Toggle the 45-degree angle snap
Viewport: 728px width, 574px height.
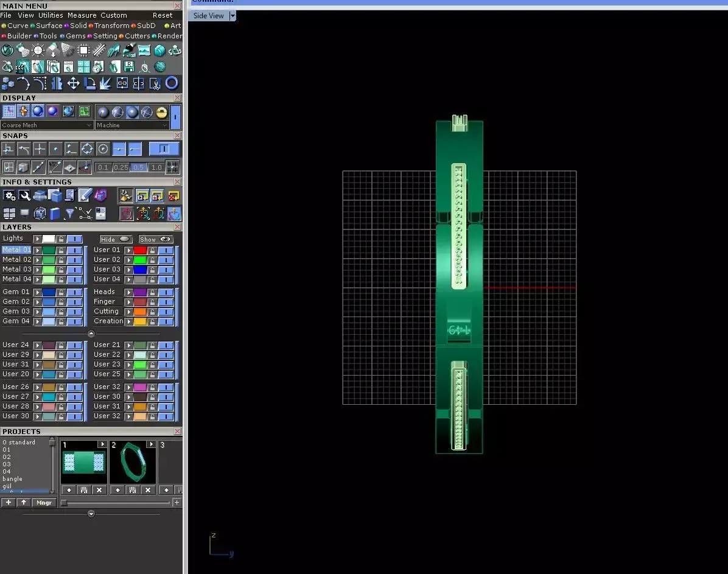point(54,167)
